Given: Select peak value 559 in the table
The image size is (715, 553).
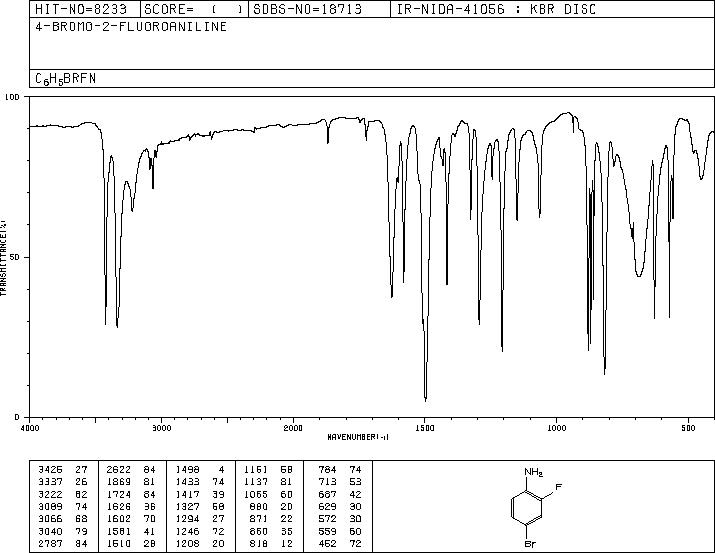Looking at the screenshot, I should pos(327,532).
